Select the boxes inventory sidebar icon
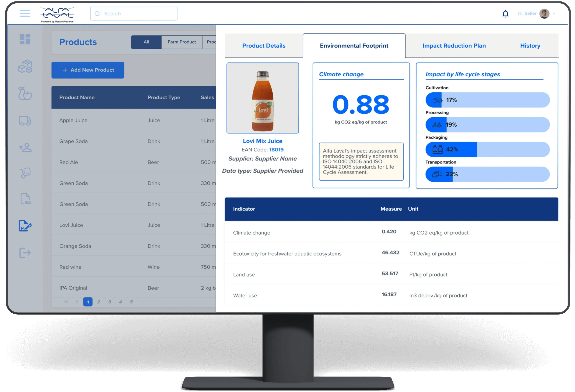575x392 pixels. [25, 67]
